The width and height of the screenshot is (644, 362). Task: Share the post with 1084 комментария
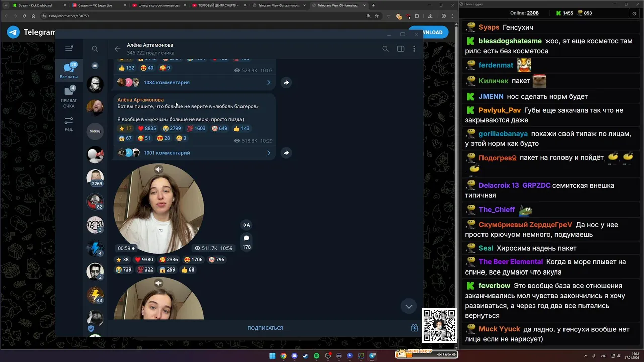pos(286,82)
